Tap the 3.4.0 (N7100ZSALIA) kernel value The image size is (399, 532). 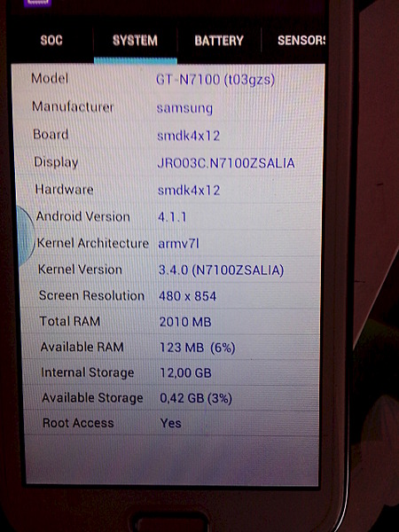pyautogui.click(x=221, y=270)
